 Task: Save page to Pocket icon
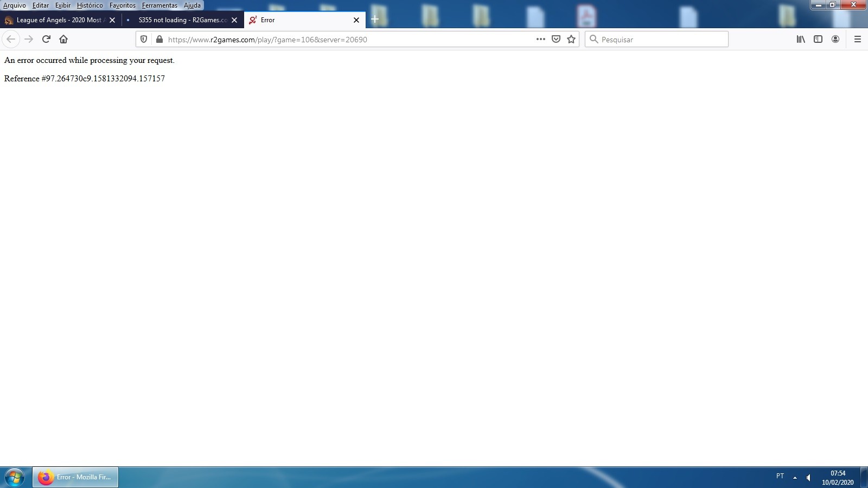[x=556, y=39]
